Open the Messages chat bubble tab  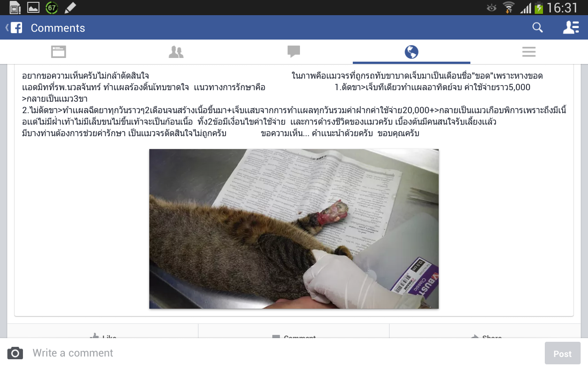[294, 52]
